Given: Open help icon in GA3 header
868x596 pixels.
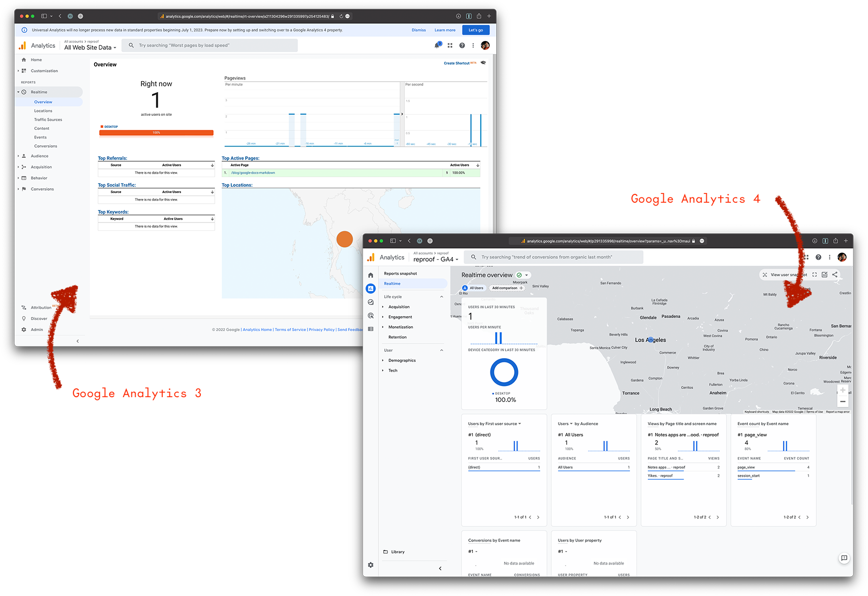Looking at the screenshot, I should tap(462, 45).
